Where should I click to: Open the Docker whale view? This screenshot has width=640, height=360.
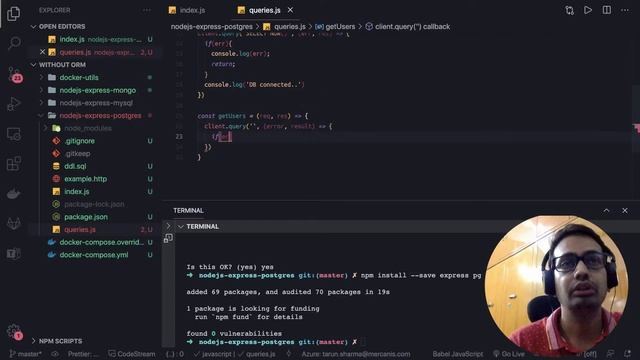point(14,193)
